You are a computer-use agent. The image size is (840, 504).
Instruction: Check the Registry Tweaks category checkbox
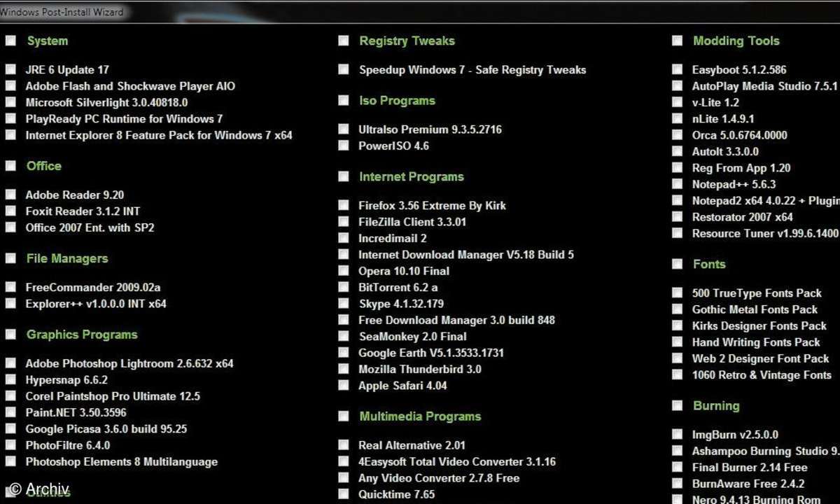click(x=344, y=41)
